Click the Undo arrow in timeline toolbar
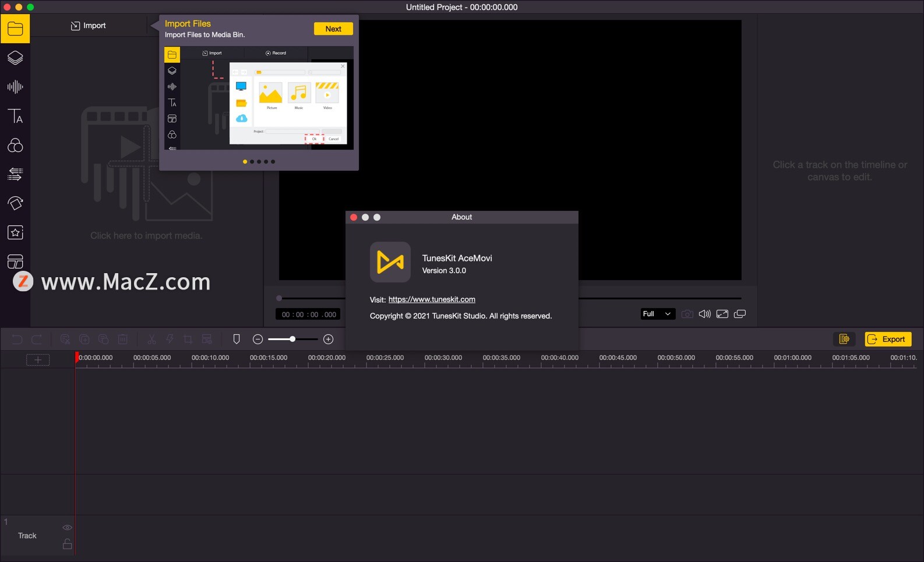This screenshot has height=562, width=924. tap(17, 339)
